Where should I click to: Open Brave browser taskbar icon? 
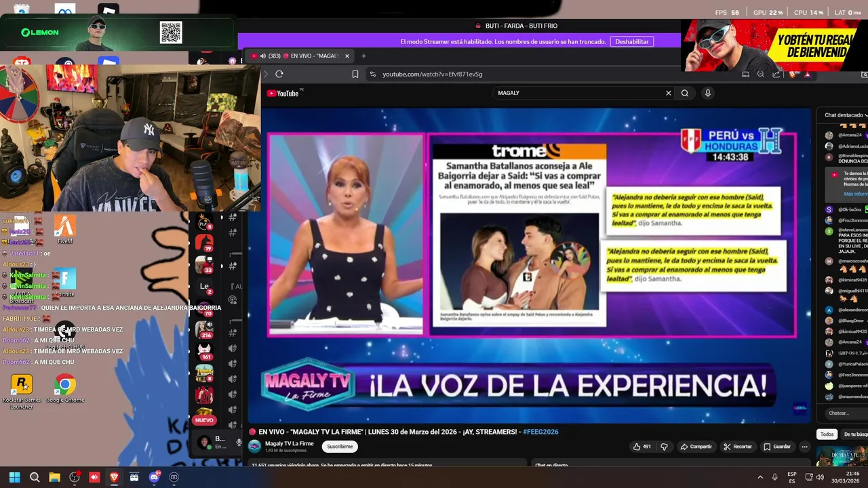coord(114,477)
